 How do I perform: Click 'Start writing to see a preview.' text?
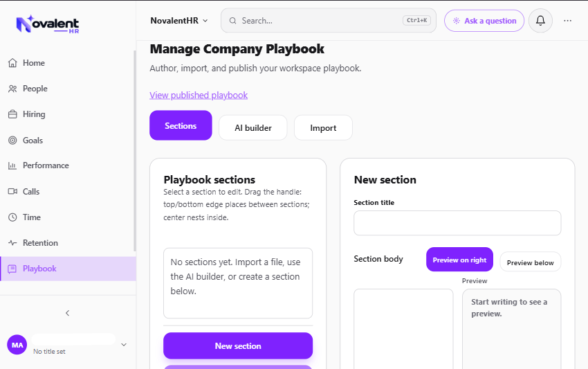coord(509,308)
